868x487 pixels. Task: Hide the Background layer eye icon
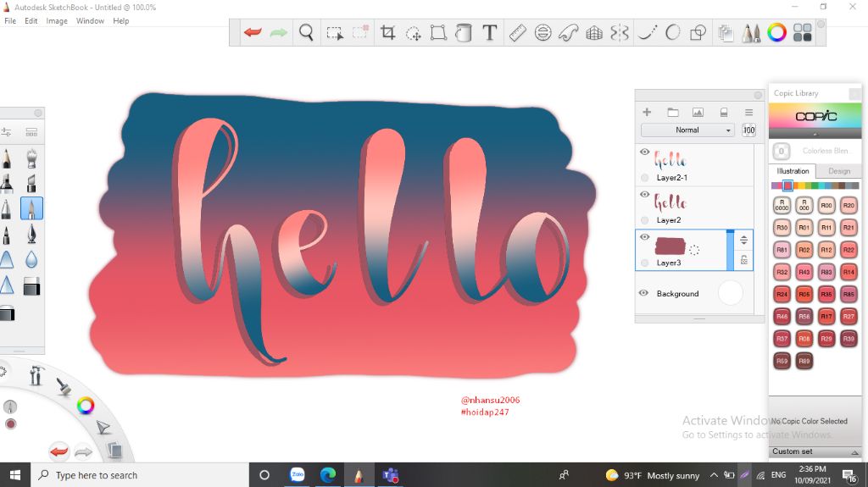pos(643,293)
